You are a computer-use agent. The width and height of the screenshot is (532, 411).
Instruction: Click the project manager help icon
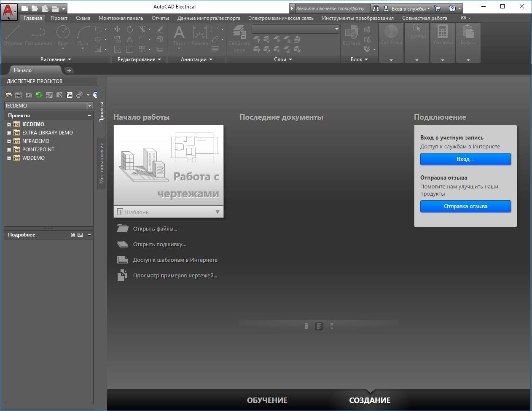point(95,95)
